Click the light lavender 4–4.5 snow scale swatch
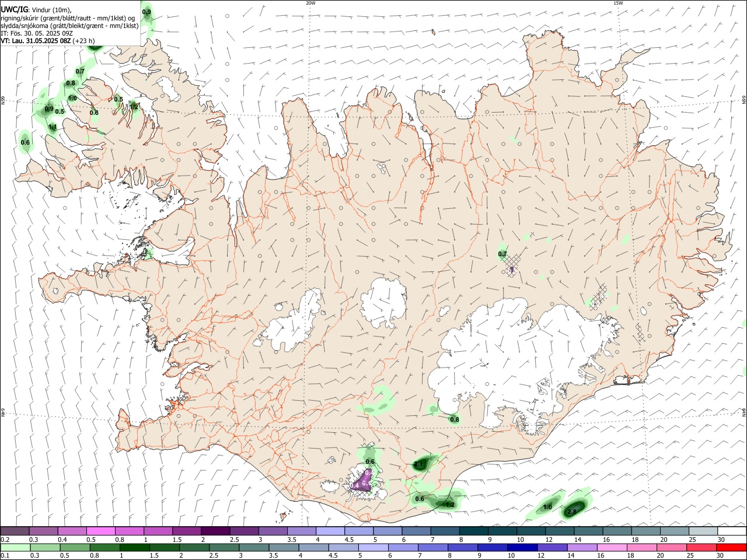This screenshot has height=560, width=747. pyautogui.click(x=330, y=531)
